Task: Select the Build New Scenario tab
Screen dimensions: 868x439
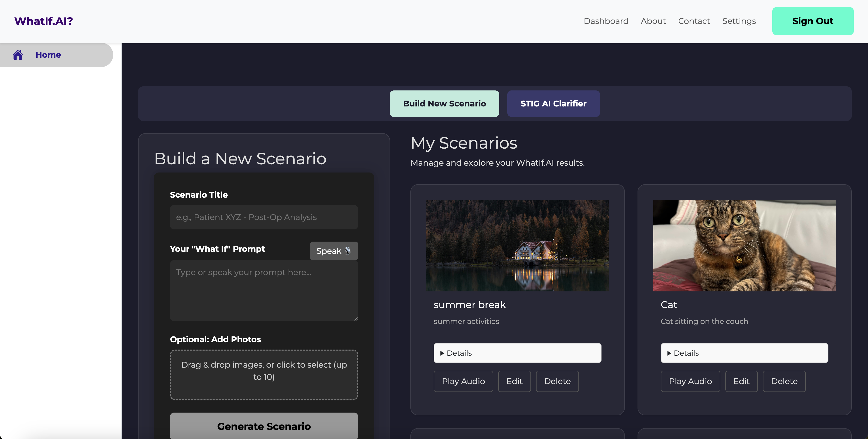Action: pos(444,103)
